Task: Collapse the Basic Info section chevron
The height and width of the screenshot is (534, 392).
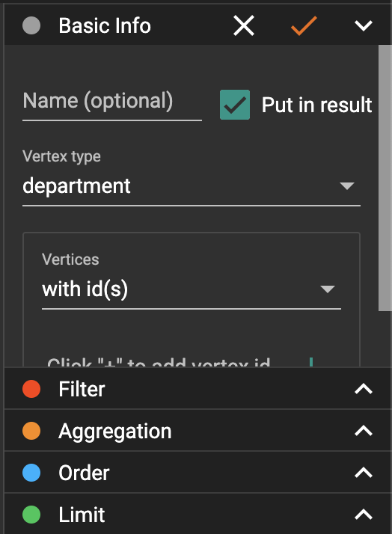Action: [x=364, y=26]
